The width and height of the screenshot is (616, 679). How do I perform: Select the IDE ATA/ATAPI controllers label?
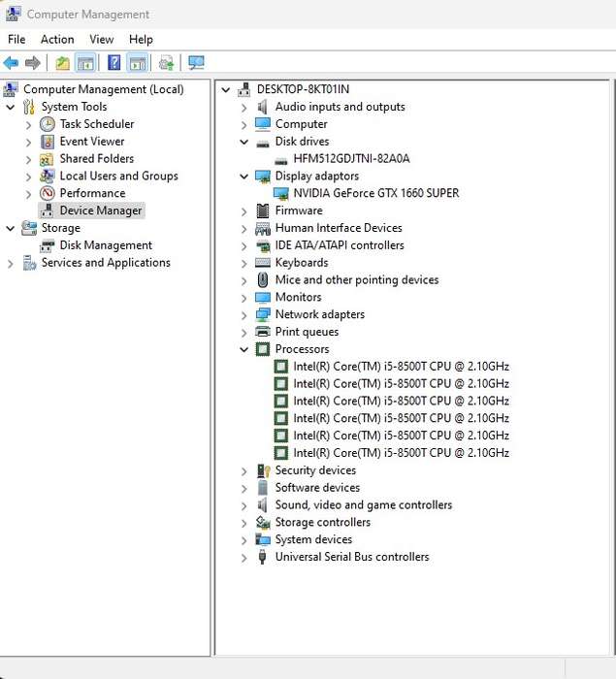[x=340, y=245]
